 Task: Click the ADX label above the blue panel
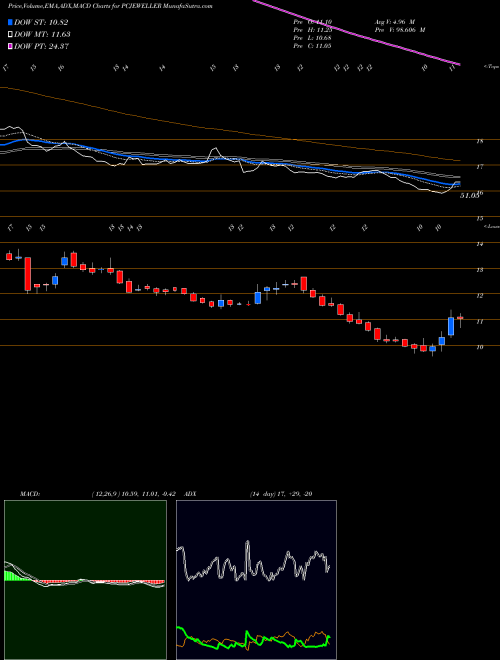click(190, 494)
